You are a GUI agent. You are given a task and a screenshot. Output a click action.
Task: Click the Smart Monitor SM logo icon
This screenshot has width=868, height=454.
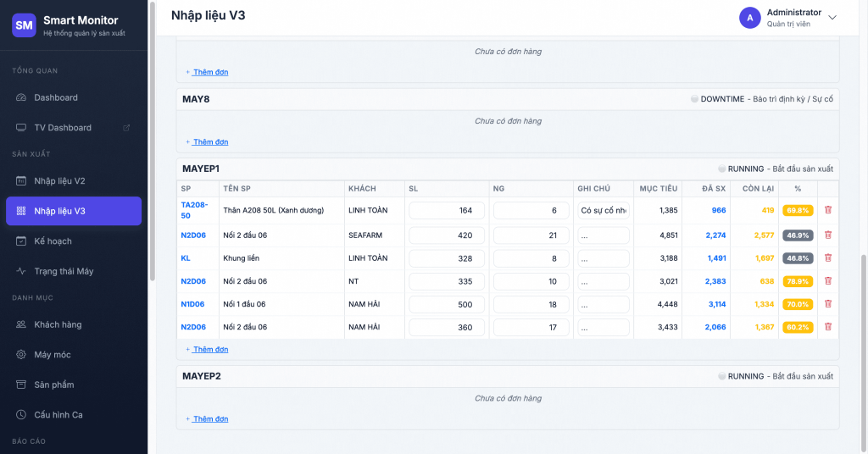coord(24,25)
